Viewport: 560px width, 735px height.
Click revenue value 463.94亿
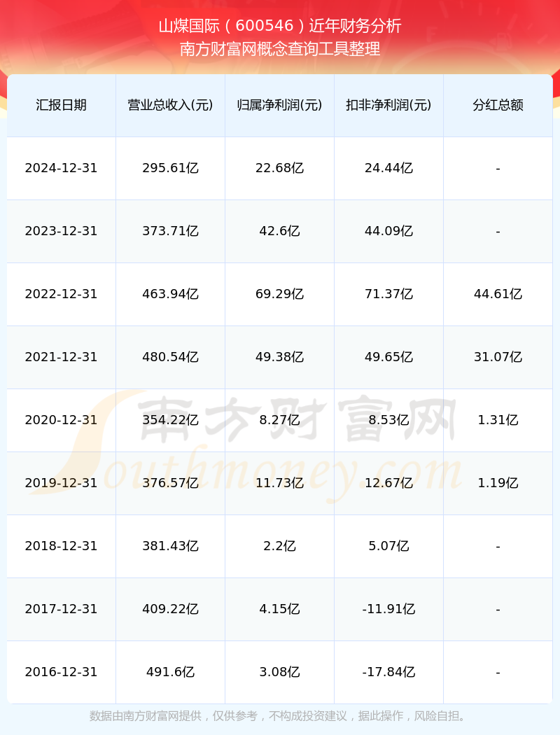coord(171,294)
